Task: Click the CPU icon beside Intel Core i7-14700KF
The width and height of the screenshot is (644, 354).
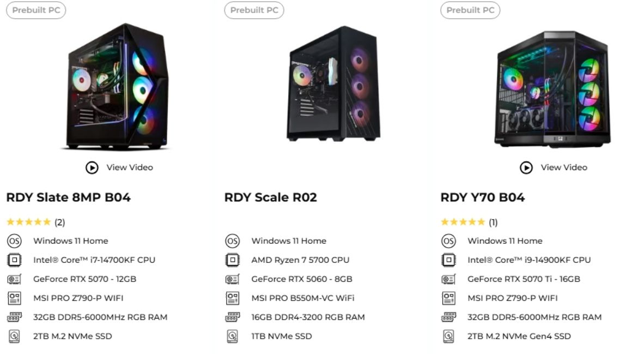Action: (x=14, y=260)
